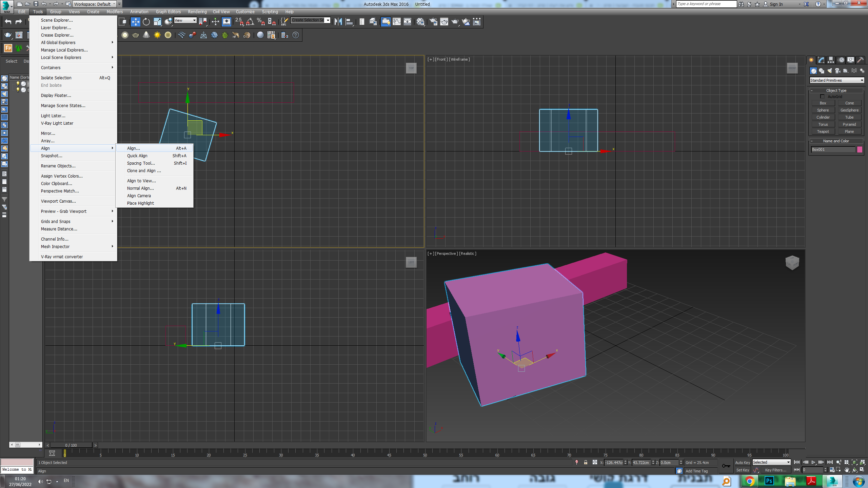
Task: Expand the Selected key filter dropdown
Action: click(x=771, y=462)
